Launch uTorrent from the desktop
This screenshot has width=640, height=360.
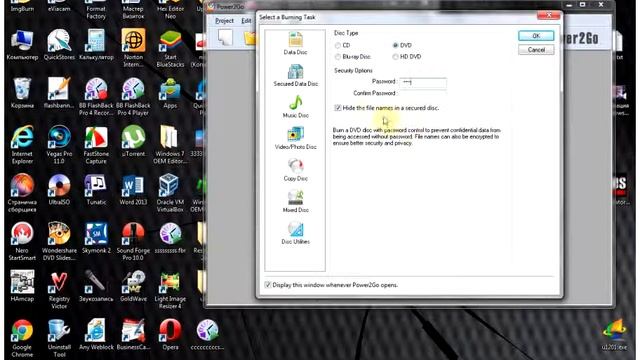[133, 141]
